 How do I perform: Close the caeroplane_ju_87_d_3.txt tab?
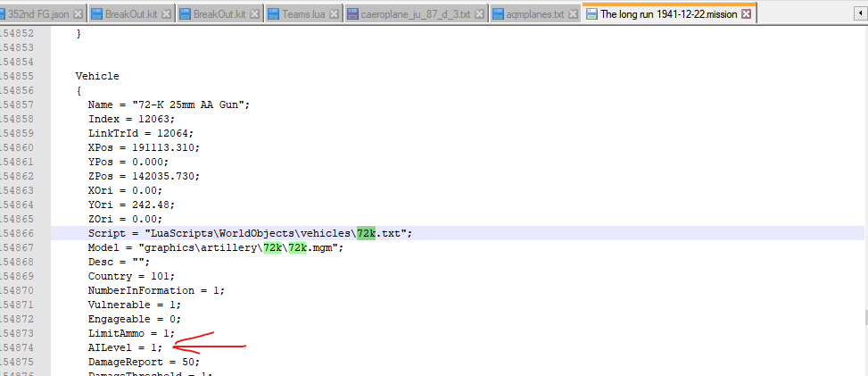click(479, 14)
